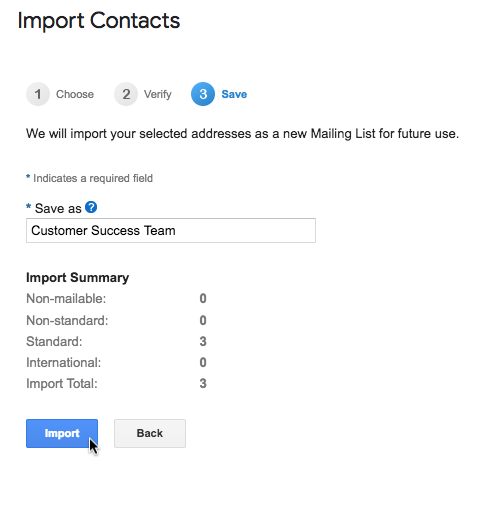Image resolution: width=481 pixels, height=531 pixels.
Task: Click the step 1 circle icon
Action: 38,94
